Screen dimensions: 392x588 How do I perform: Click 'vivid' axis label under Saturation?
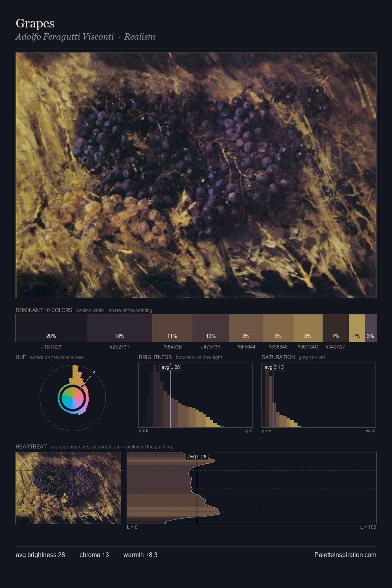370,431
